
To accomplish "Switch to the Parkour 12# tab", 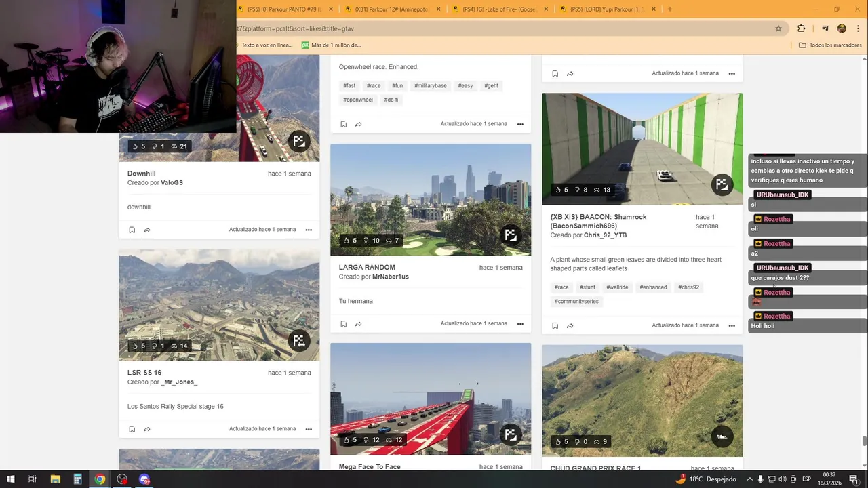I will (x=393, y=9).
